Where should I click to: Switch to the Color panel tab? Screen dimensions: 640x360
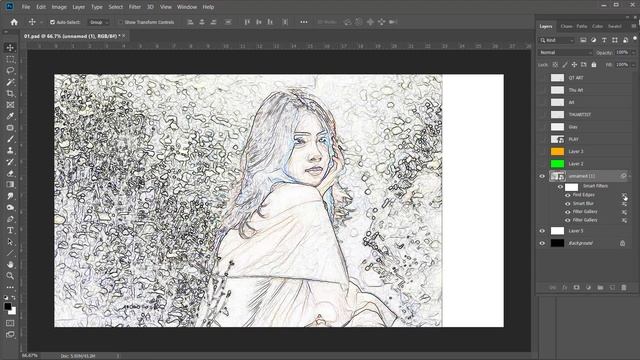598,26
